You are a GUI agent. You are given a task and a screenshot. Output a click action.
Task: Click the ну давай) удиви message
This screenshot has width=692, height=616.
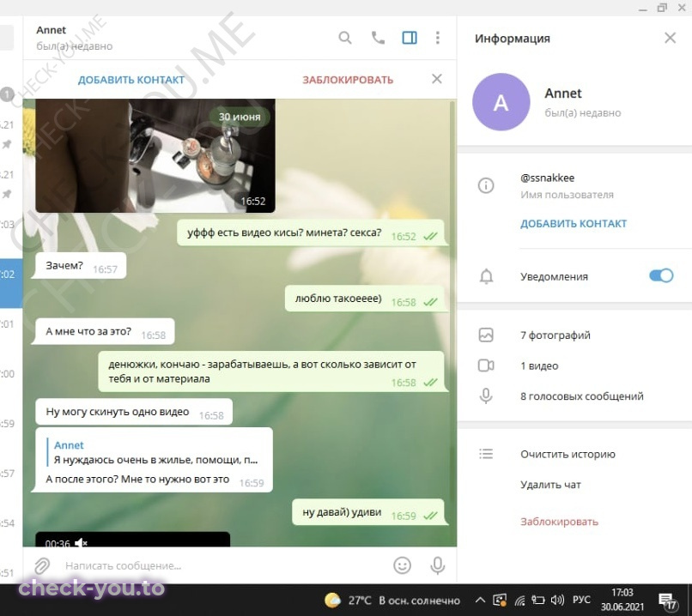coord(368,512)
